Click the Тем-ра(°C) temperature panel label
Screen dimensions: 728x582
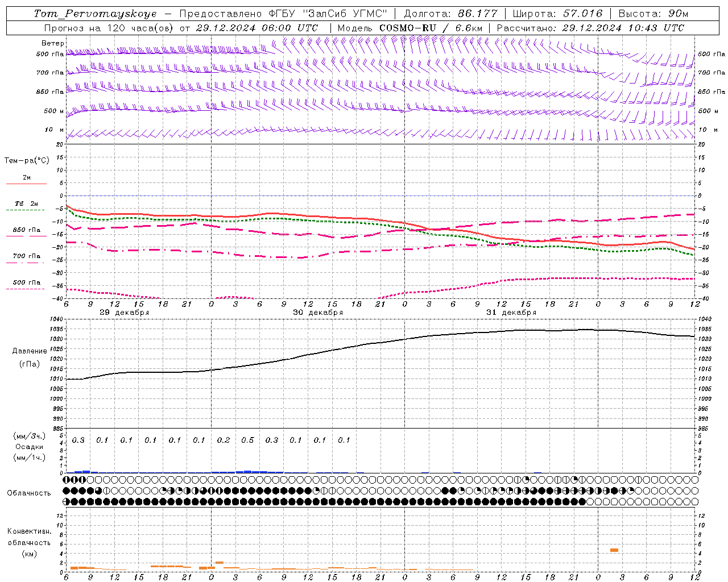[27, 161]
